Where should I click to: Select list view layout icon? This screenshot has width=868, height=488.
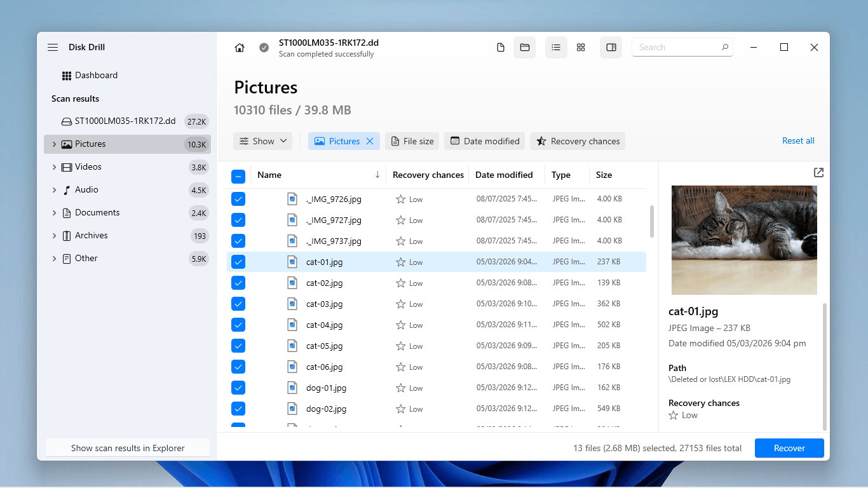(x=556, y=48)
